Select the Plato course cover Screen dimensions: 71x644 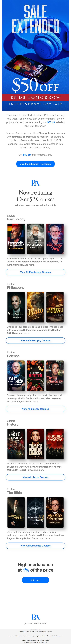[35, 307]
